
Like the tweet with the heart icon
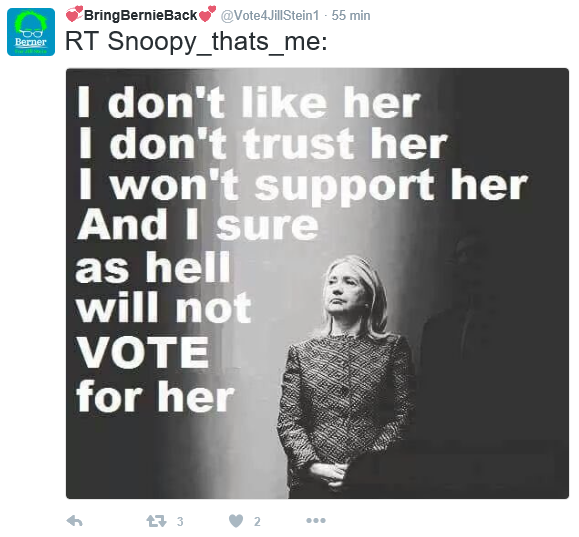coord(236,521)
